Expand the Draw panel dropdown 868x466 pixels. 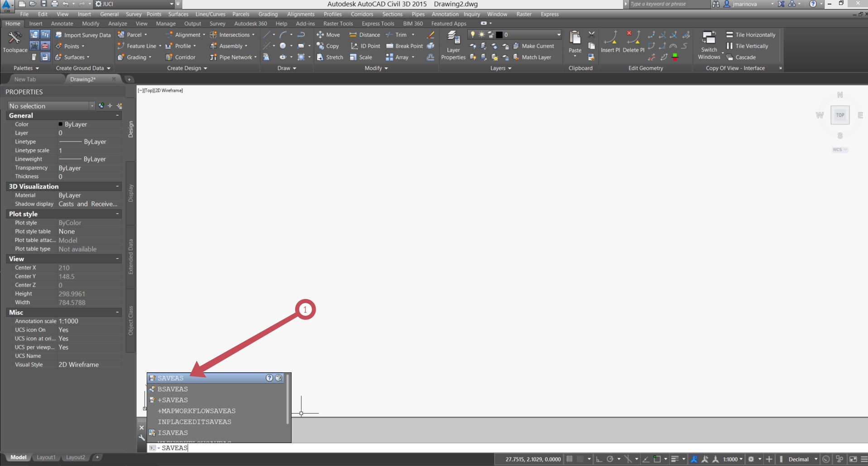pyautogui.click(x=287, y=68)
